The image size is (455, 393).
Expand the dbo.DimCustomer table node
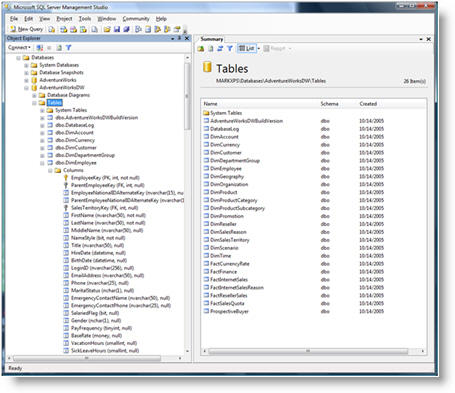[x=42, y=148]
